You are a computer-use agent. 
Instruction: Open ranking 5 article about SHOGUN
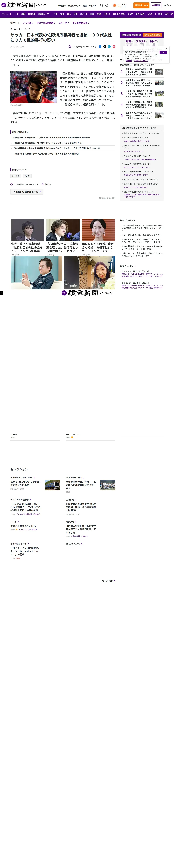(x=139, y=116)
